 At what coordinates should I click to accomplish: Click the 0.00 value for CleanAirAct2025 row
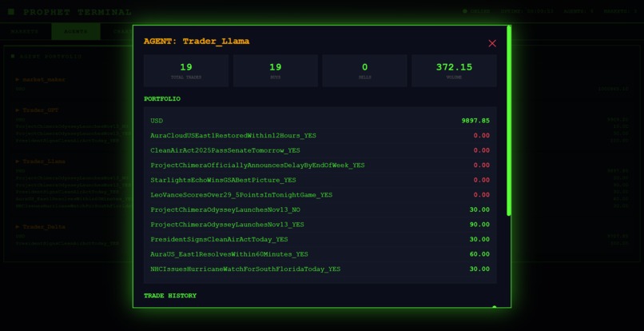pos(481,150)
